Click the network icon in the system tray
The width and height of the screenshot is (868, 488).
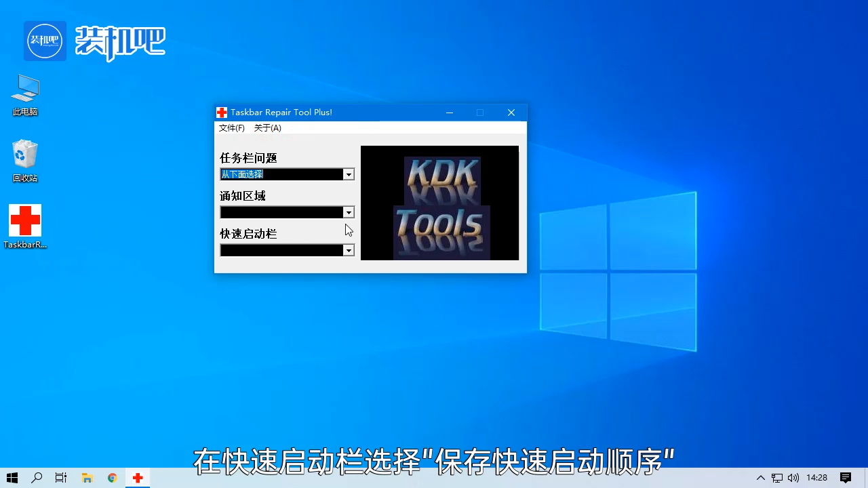click(776, 478)
